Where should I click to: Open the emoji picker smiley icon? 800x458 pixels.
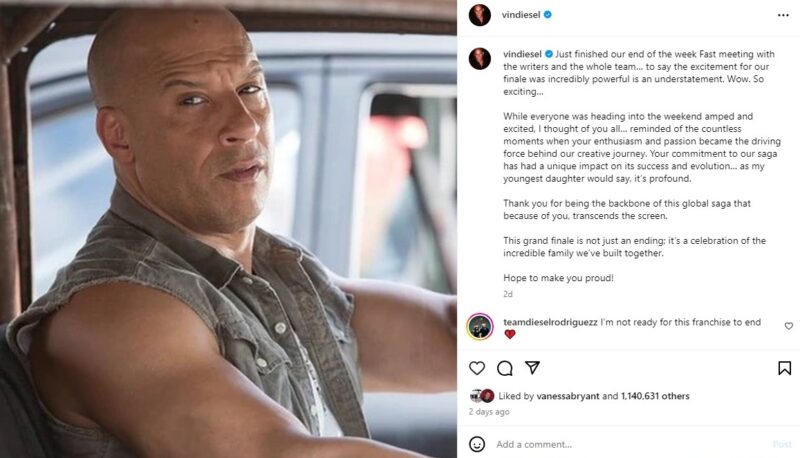coord(477,444)
